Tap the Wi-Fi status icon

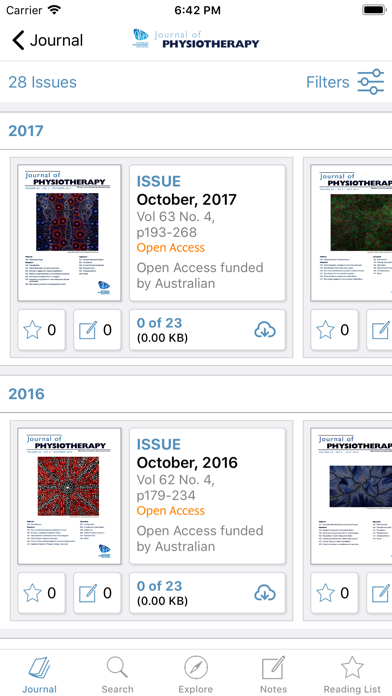point(54,10)
